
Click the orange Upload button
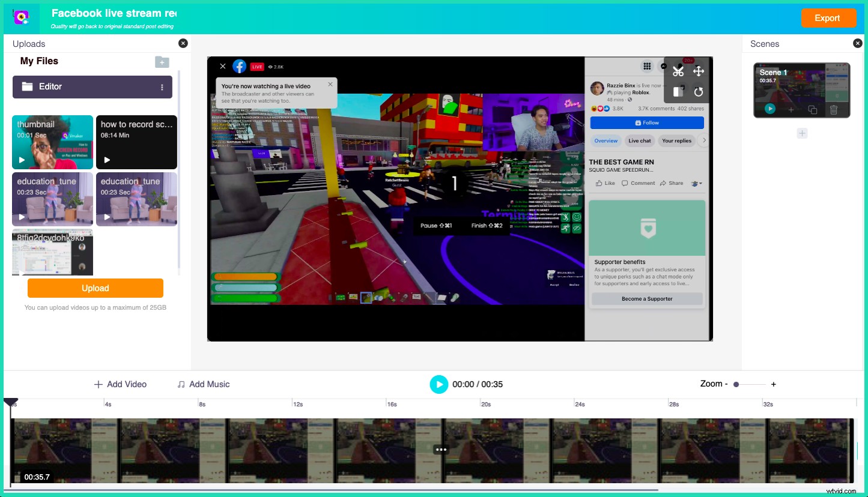(x=96, y=288)
